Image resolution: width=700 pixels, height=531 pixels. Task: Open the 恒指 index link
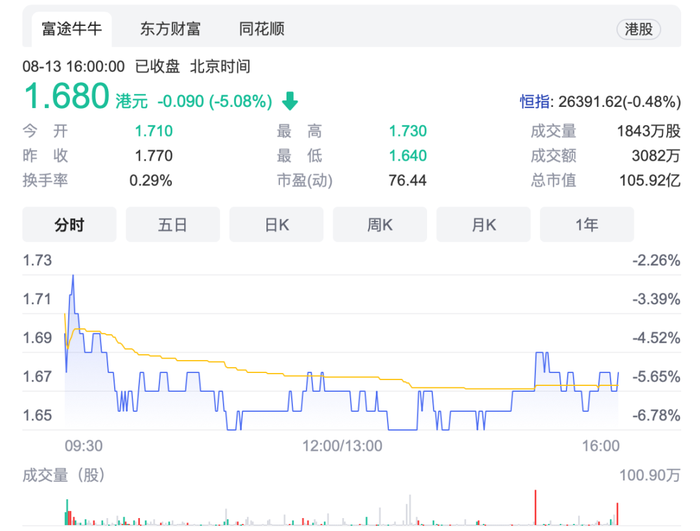coord(535,102)
